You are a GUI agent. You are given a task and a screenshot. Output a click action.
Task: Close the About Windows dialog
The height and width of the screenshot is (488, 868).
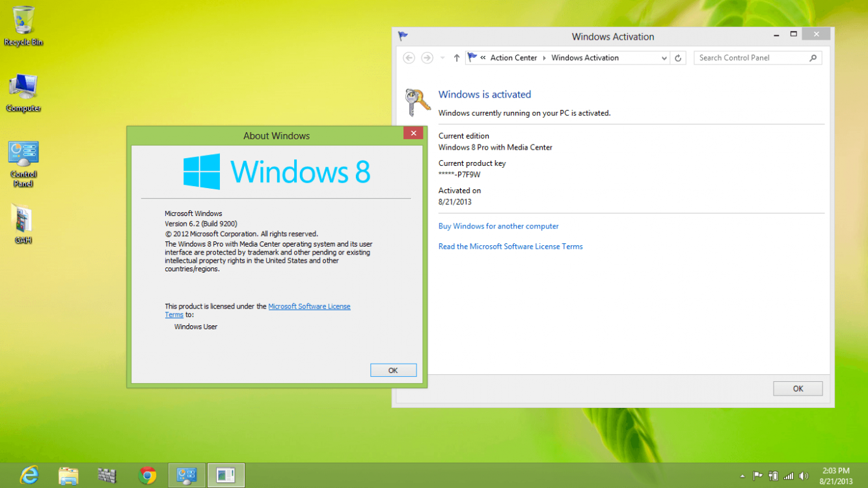coord(413,133)
